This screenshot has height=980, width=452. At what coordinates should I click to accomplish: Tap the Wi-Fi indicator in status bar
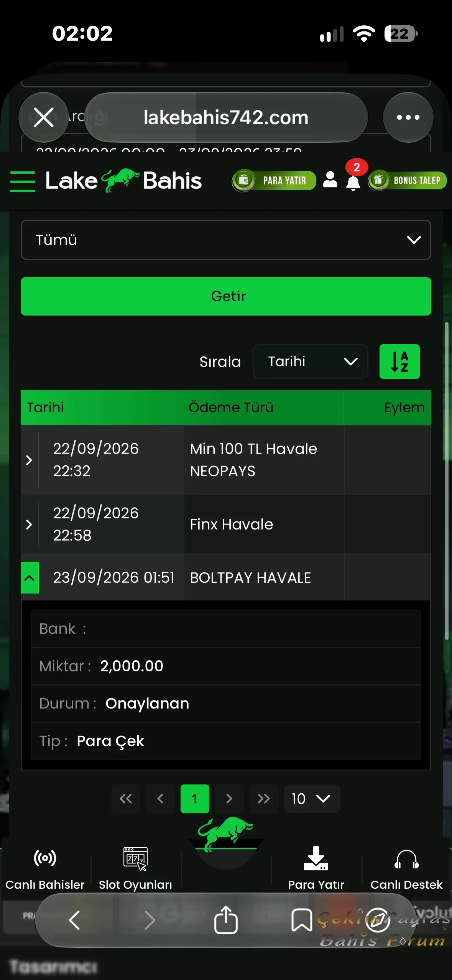tap(364, 34)
